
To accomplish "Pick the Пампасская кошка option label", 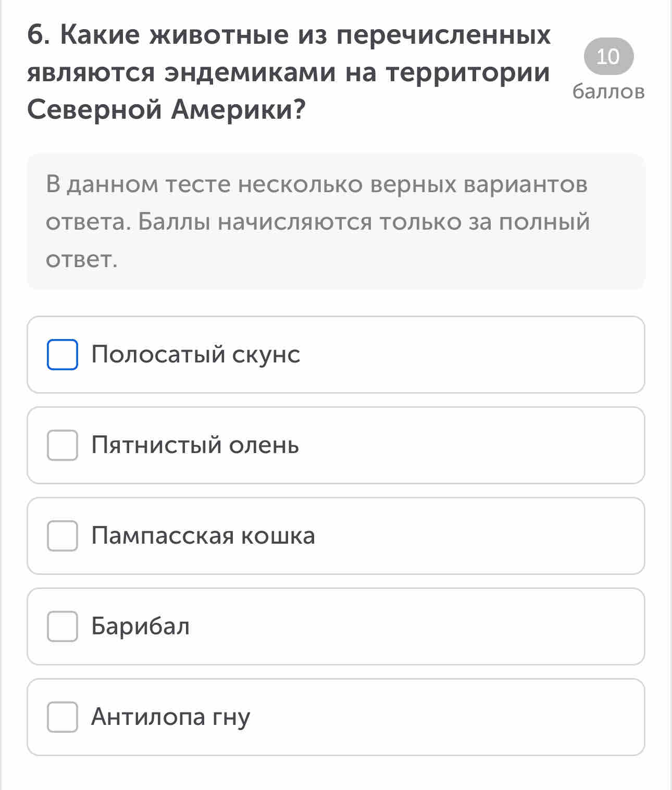I will 203,536.
